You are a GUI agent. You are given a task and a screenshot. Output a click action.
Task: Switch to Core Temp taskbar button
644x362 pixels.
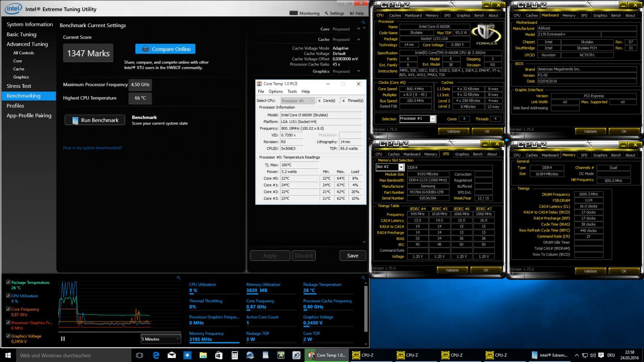327,355
